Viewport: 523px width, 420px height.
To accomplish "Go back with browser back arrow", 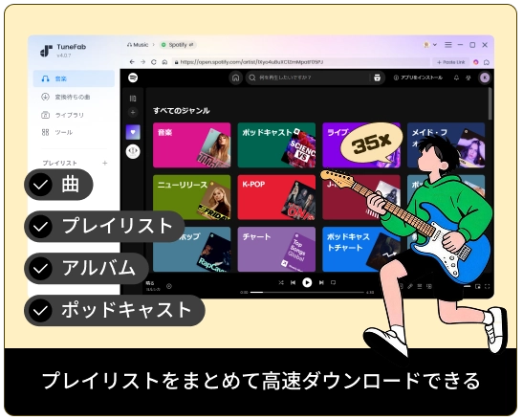I will pos(132,62).
